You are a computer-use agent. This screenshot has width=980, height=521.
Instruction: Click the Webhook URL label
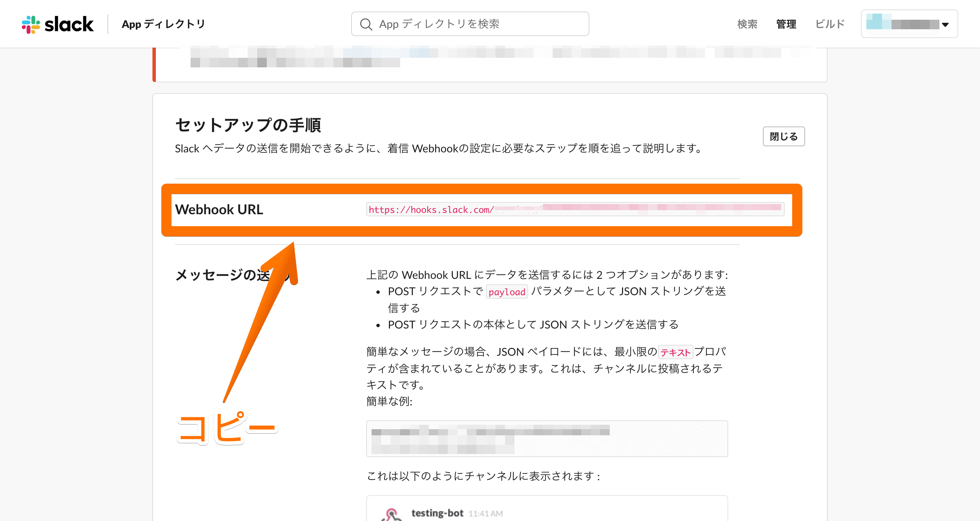[x=219, y=209]
